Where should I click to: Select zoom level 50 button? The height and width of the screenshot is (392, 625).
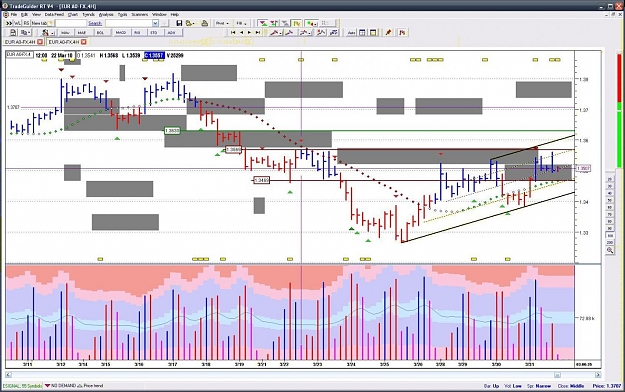[609, 201]
